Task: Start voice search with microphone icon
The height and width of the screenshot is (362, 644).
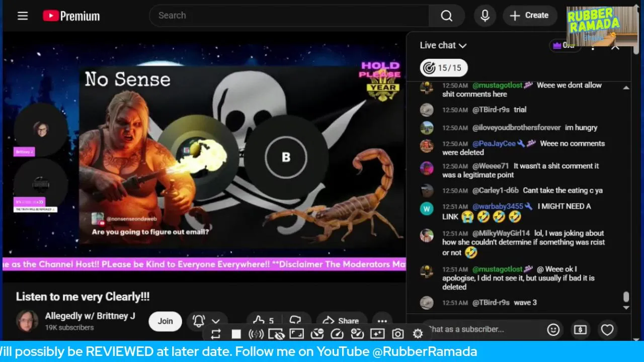Action: pos(485,16)
